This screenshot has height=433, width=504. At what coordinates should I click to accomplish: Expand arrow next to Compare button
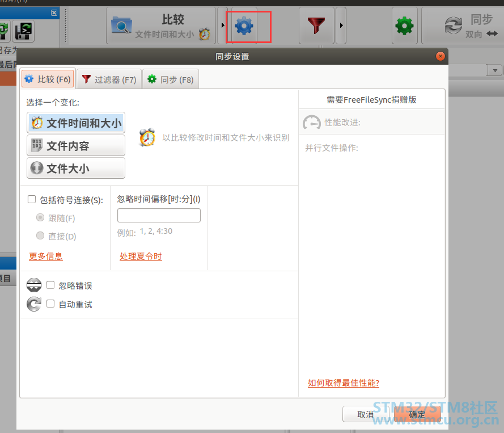tap(222, 25)
